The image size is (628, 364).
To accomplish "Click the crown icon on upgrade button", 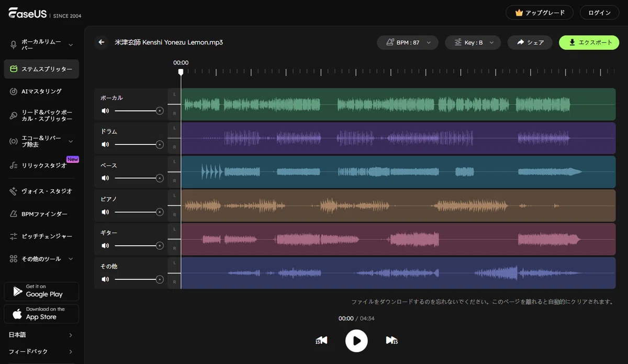I will click(x=519, y=13).
